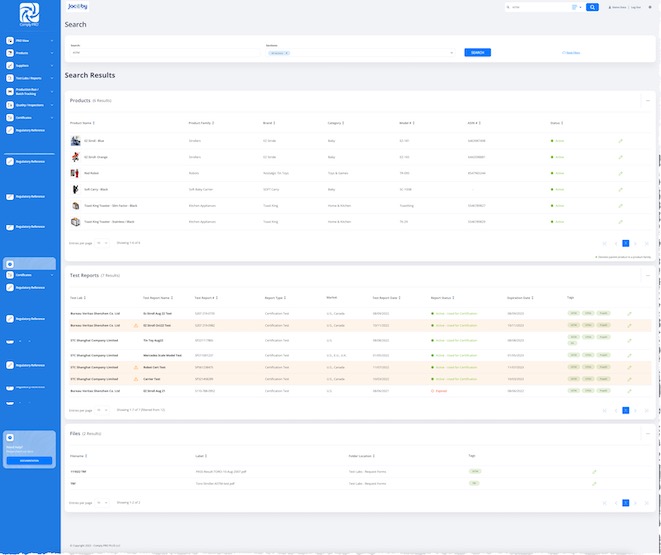Click the Soft Carry - Black product thumbnail

76,188
